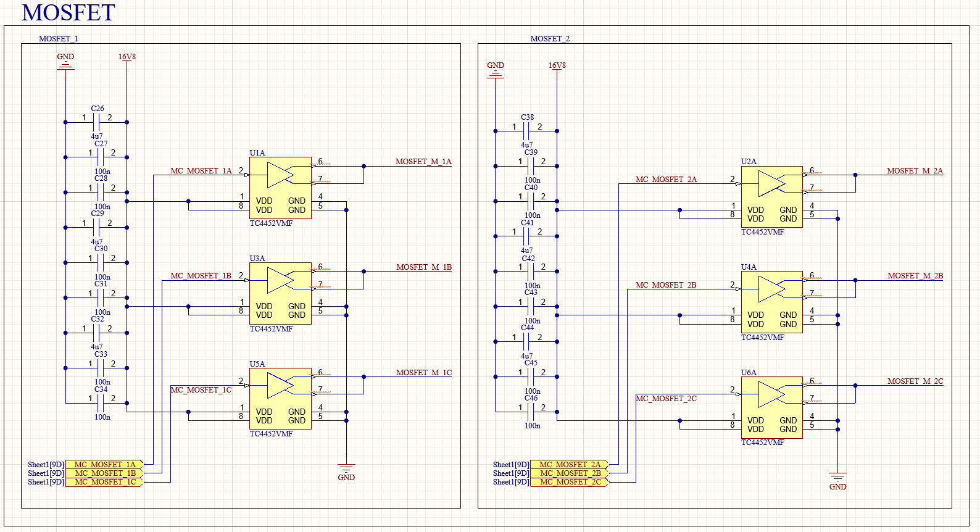Select the U1A driver component symbol
The image size is (980, 532).
click(x=280, y=188)
